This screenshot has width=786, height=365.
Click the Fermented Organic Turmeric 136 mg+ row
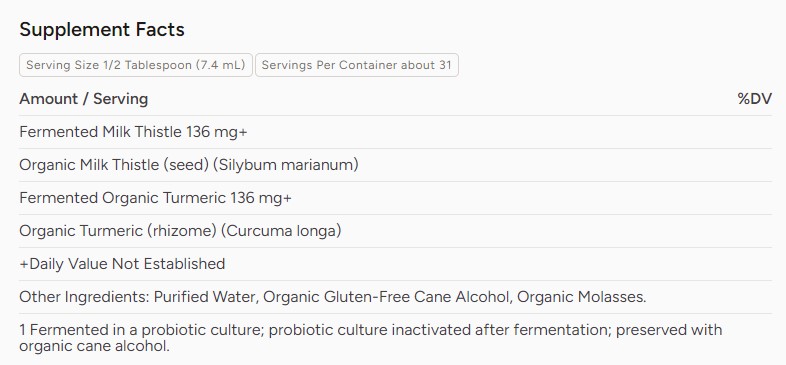click(x=395, y=198)
